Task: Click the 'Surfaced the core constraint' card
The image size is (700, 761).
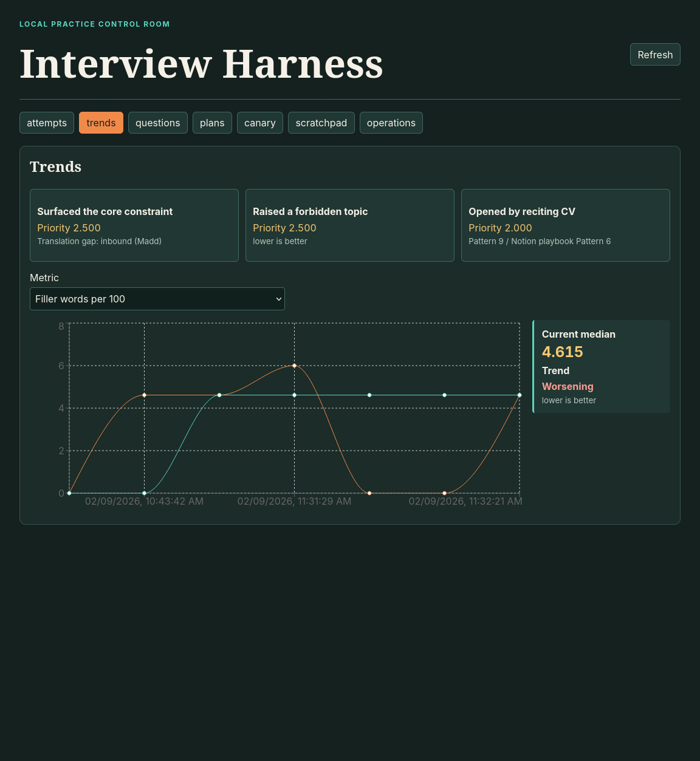Action: (x=134, y=225)
